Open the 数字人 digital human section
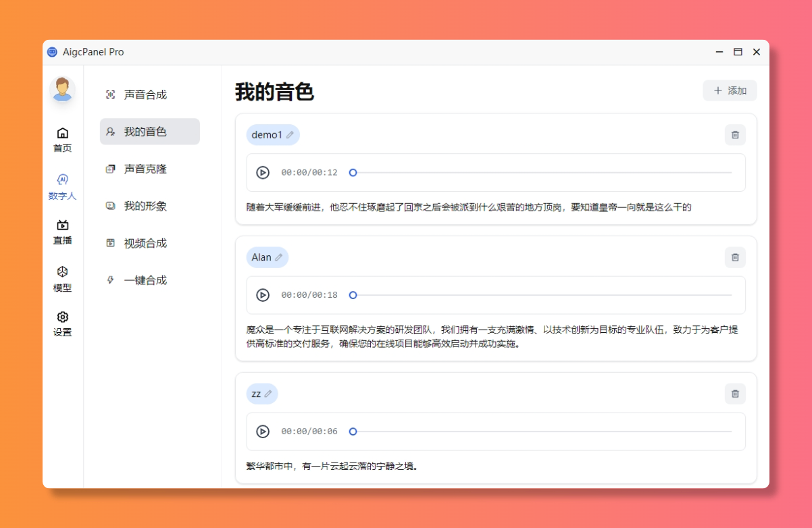This screenshot has width=812, height=528. 62,187
